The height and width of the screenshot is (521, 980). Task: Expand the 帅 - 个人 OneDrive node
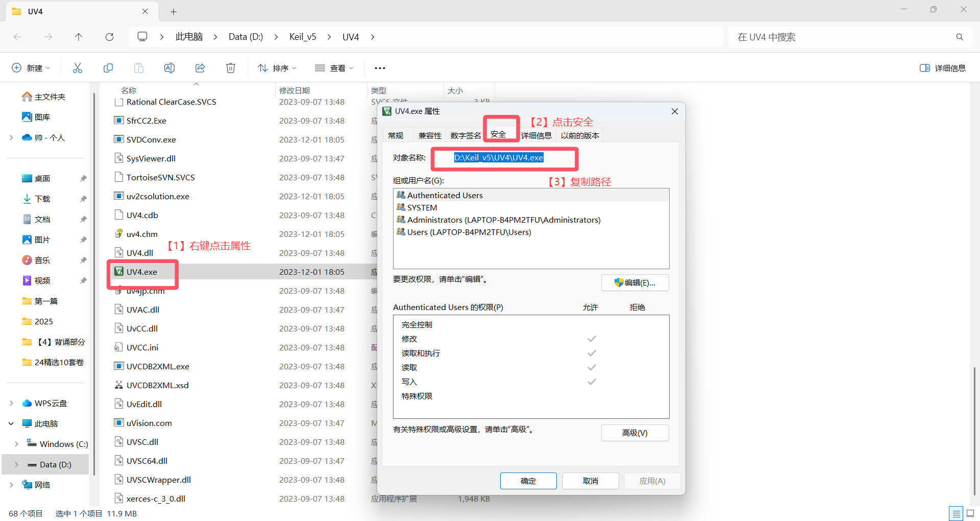11,138
